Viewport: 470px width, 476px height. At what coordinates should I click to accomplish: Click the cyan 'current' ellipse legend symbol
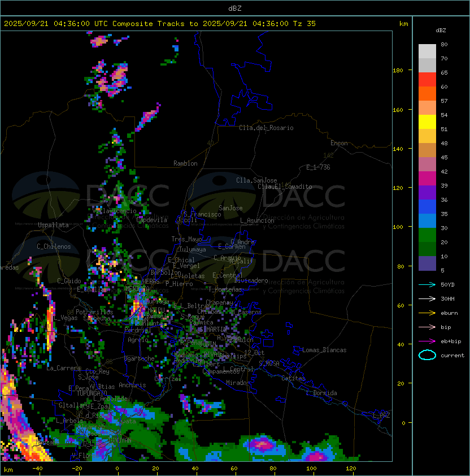click(427, 355)
